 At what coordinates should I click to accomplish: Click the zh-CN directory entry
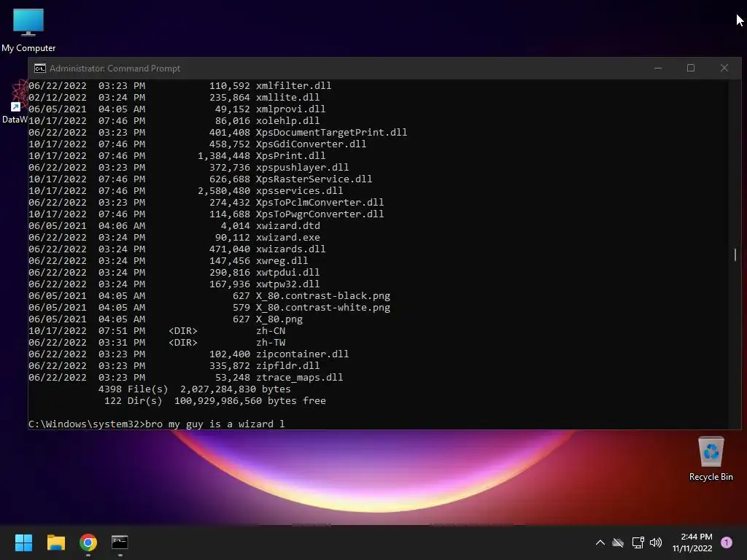point(271,330)
